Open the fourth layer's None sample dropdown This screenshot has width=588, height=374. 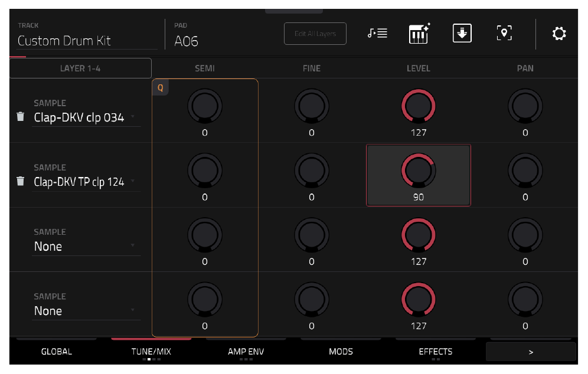[x=86, y=311]
